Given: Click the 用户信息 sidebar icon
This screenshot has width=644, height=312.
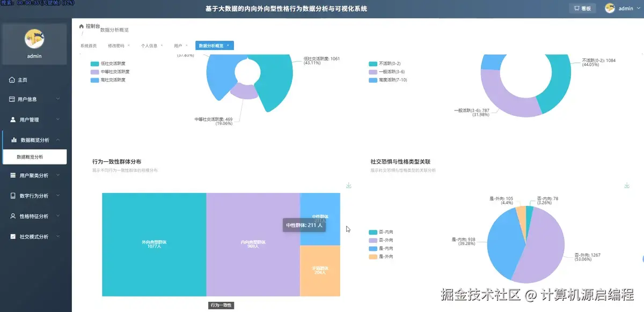Looking at the screenshot, I should (12, 99).
